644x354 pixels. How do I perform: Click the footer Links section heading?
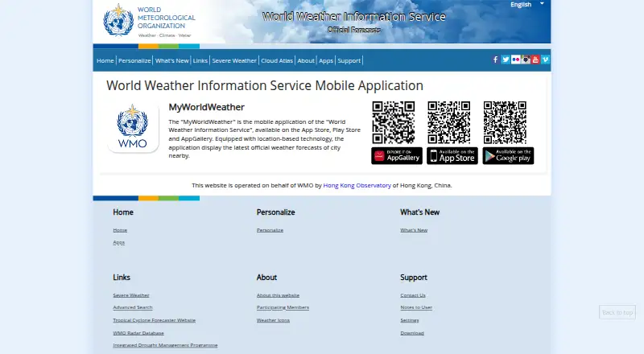tap(122, 278)
